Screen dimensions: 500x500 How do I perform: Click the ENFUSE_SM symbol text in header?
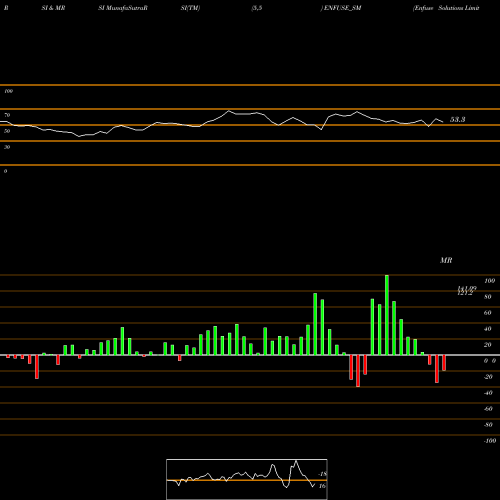342,8
